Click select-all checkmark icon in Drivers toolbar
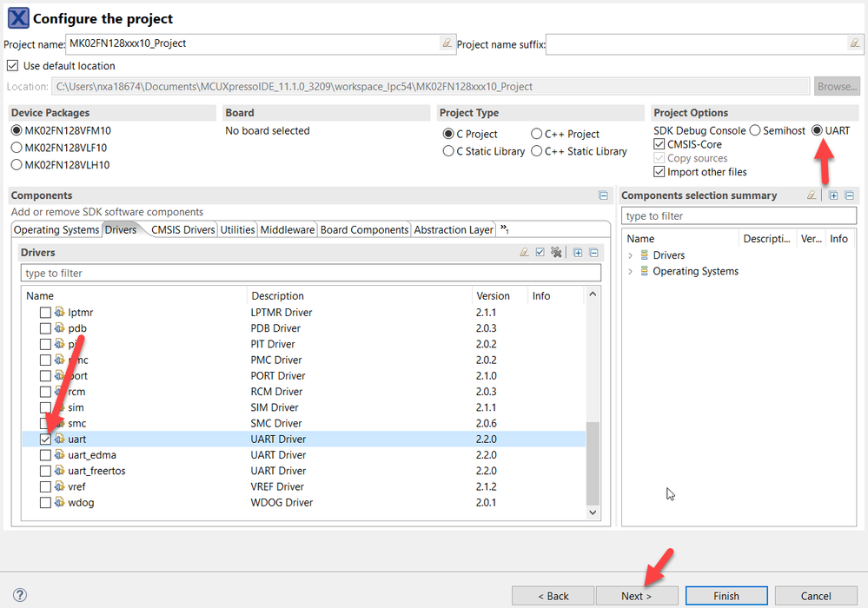Image resolution: width=868 pixels, height=608 pixels. 540,252
